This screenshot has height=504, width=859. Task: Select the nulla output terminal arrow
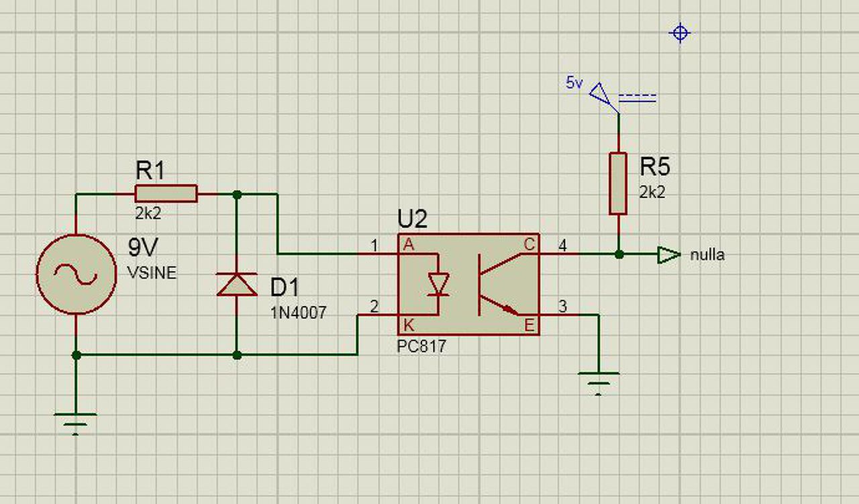669,255
